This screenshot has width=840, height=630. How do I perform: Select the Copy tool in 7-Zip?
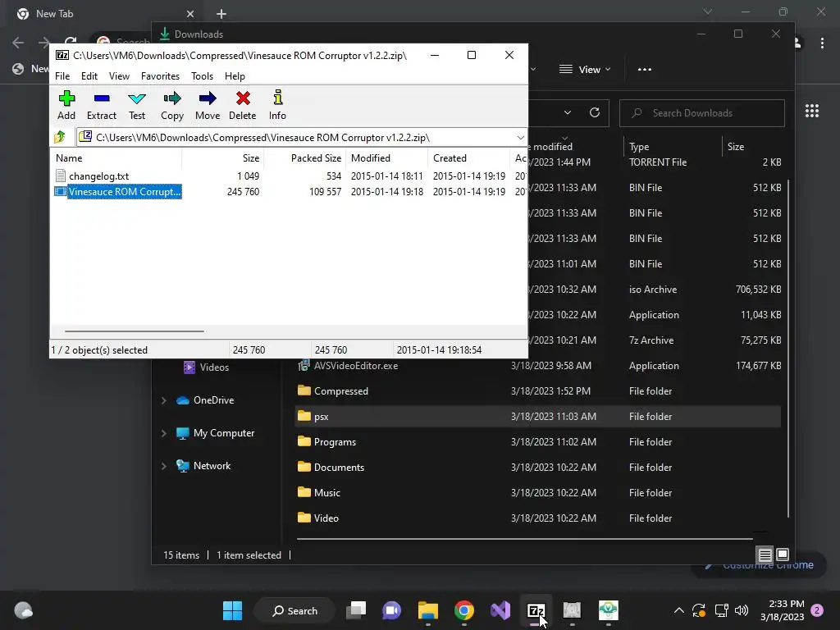coord(172,106)
